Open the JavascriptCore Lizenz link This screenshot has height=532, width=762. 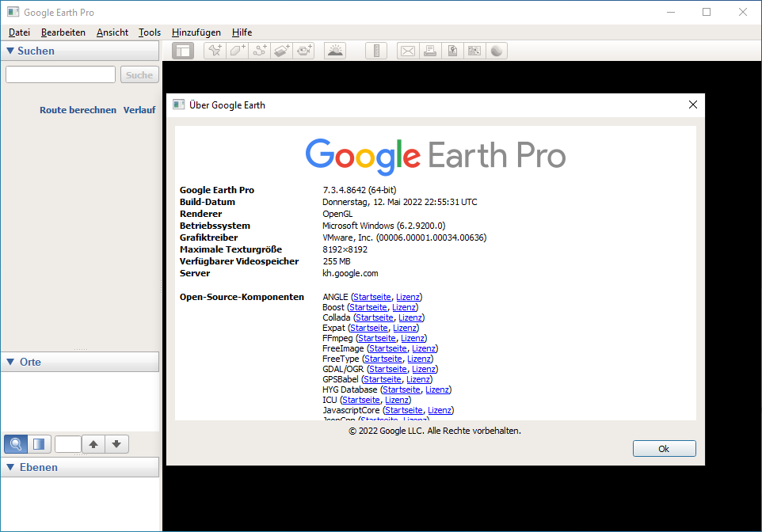(x=440, y=410)
